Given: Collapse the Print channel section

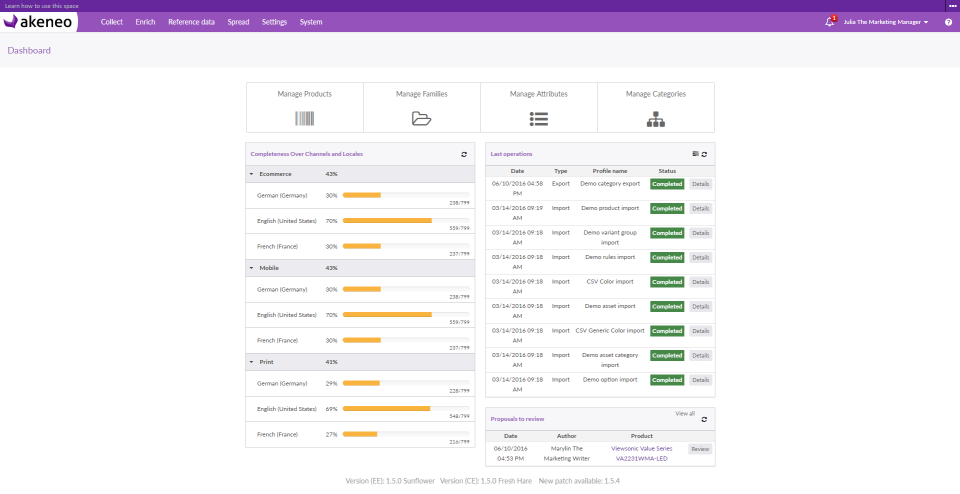Looking at the screenshot, I should point(252,362).
